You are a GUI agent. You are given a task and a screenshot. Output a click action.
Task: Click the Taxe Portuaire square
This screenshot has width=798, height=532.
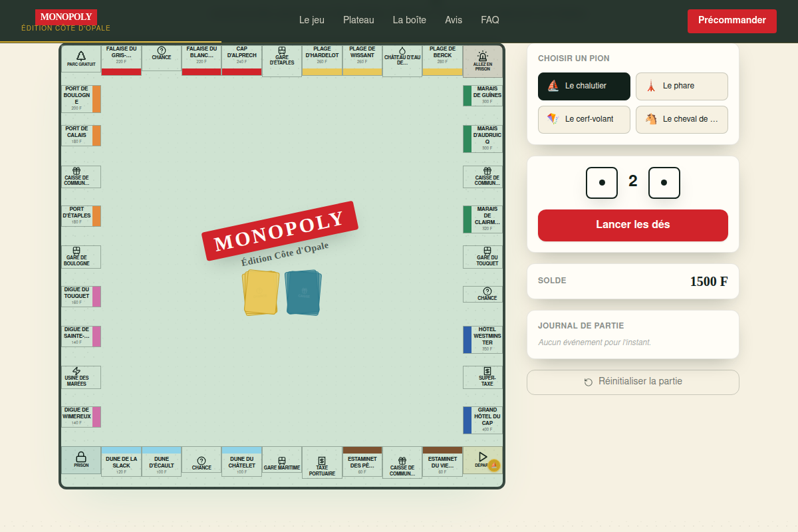click(x=322, y=462)
